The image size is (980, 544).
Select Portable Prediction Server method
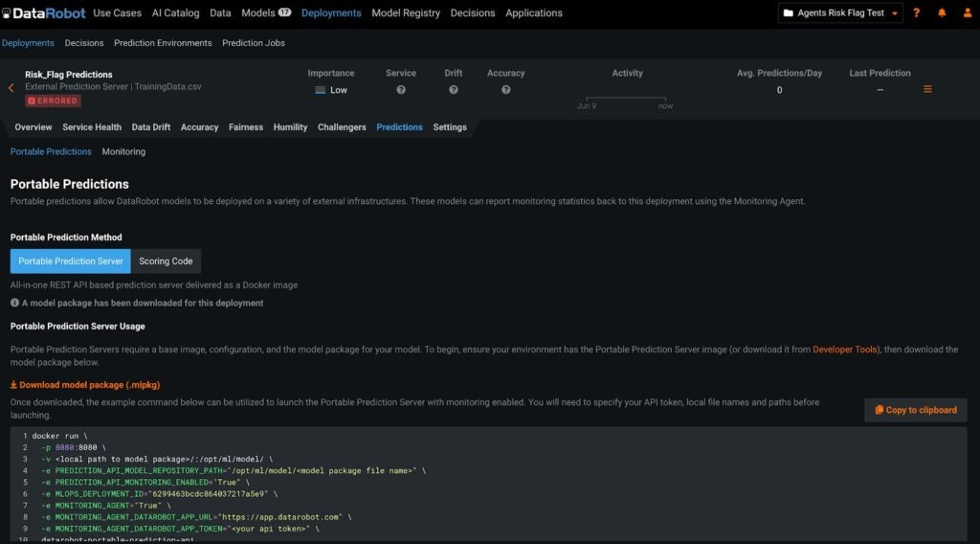tap(71, 261)
